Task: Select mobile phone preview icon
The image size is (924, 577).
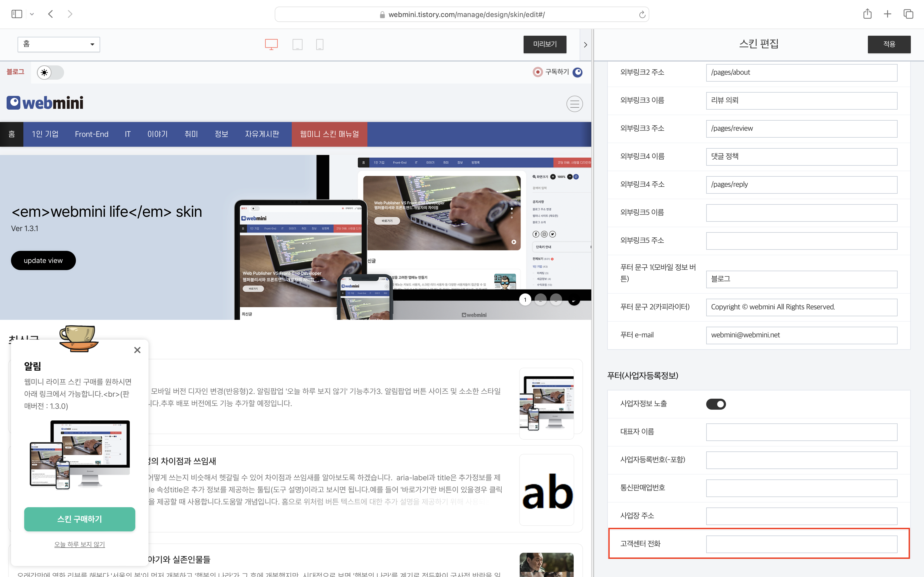Action: pyautogui.click(x=320, y=44)
